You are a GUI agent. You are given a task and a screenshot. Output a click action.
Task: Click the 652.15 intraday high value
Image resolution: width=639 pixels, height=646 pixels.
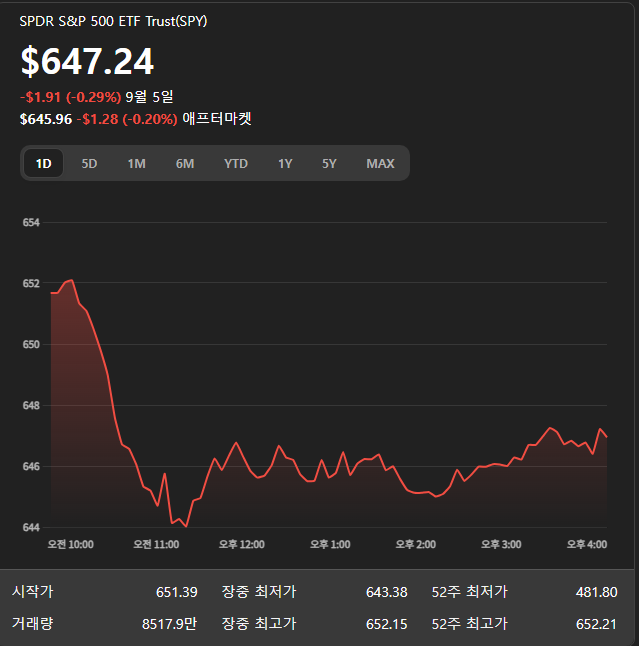(386, 624)
